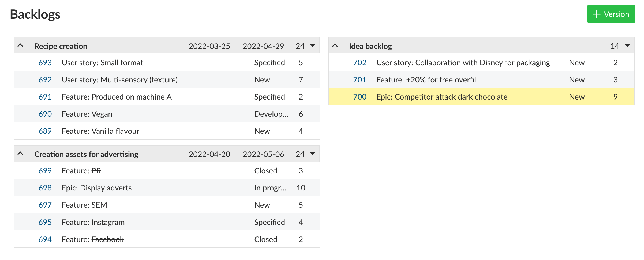Viewport: 644px width, 260px height.
Task: Open work package 698 Display adverts
Action: (45, 188)
